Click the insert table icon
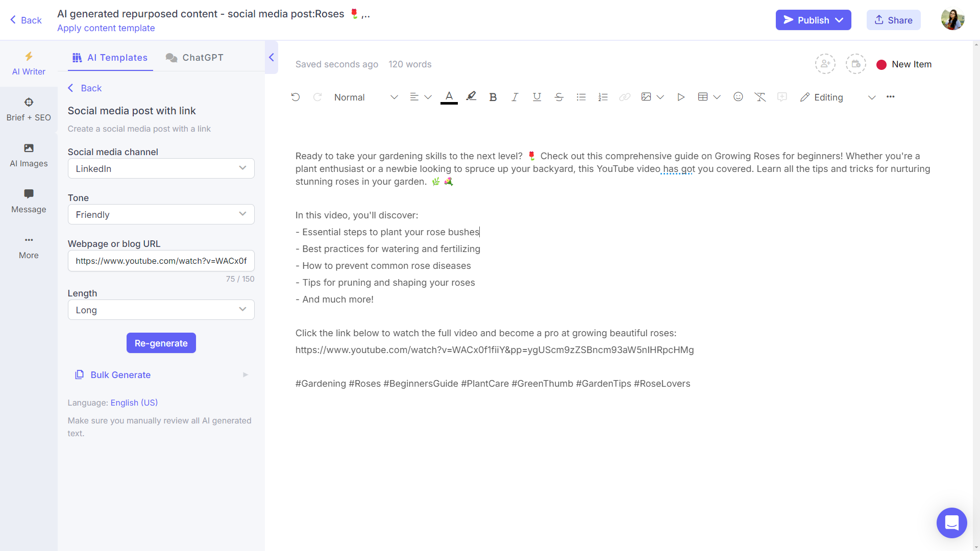This screenshot has height=551, width=980. (x=703, y=97)
